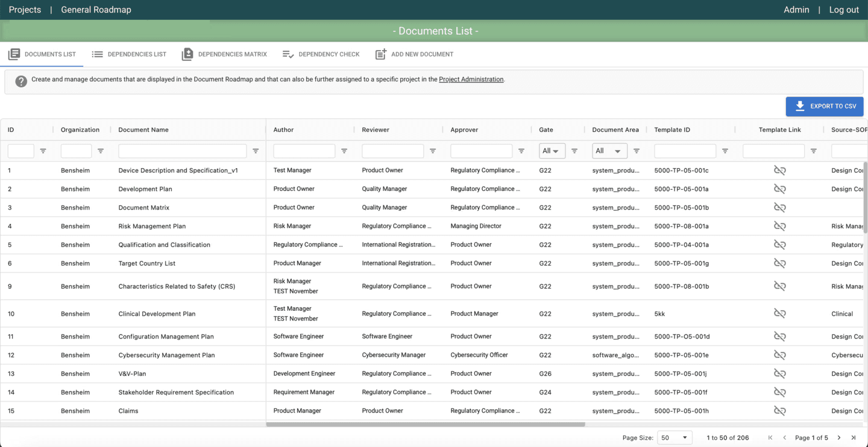
Task: Click broken link icon for Development Plan row
Action: click(780, 189)
